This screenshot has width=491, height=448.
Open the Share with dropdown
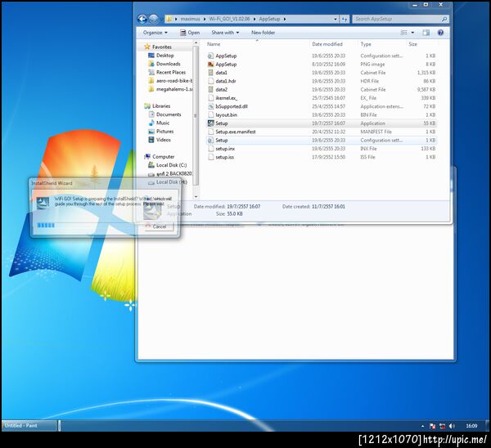coord(225,33)
